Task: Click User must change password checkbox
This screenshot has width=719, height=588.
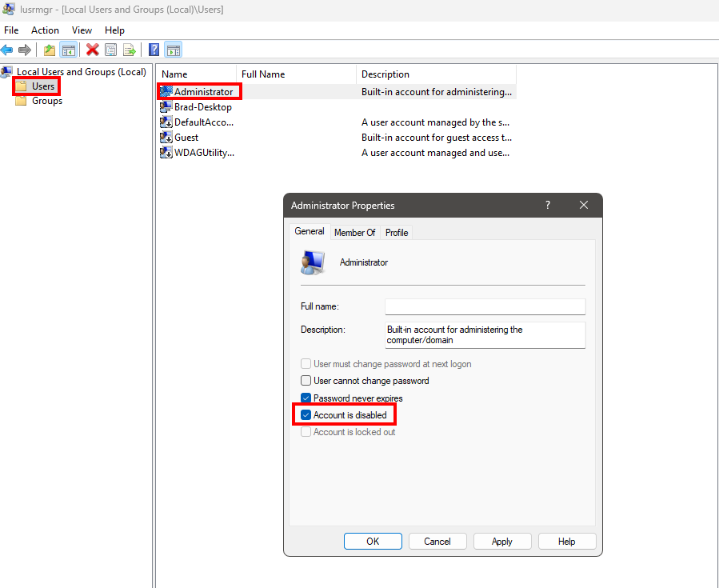Action: point(306,364)
